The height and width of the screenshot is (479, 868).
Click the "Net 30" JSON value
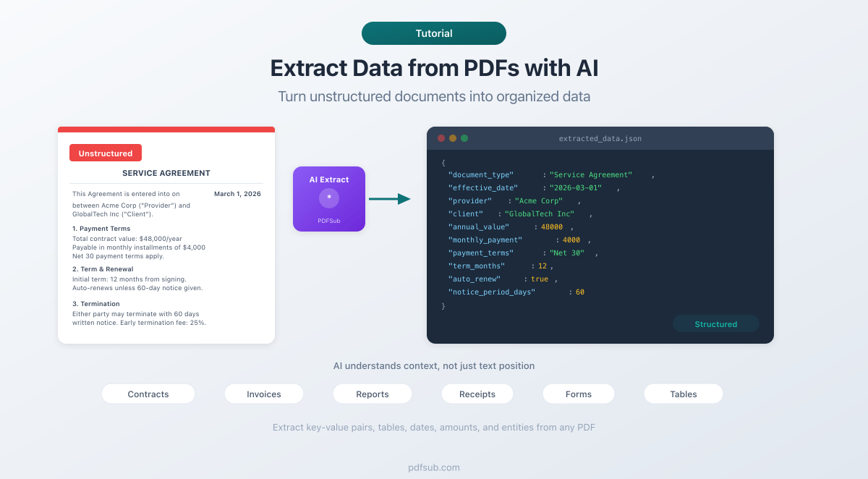[567, 253]
